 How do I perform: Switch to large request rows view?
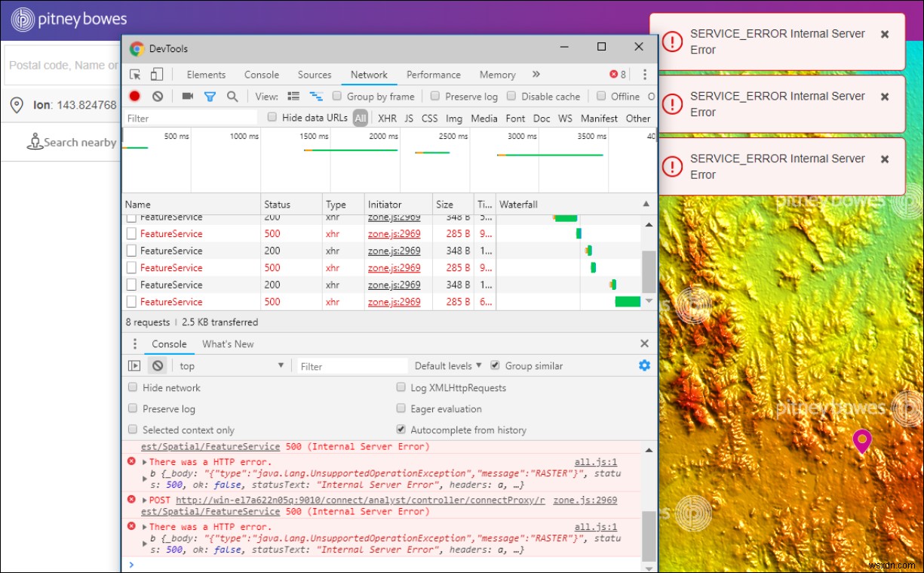click(293, 96)
